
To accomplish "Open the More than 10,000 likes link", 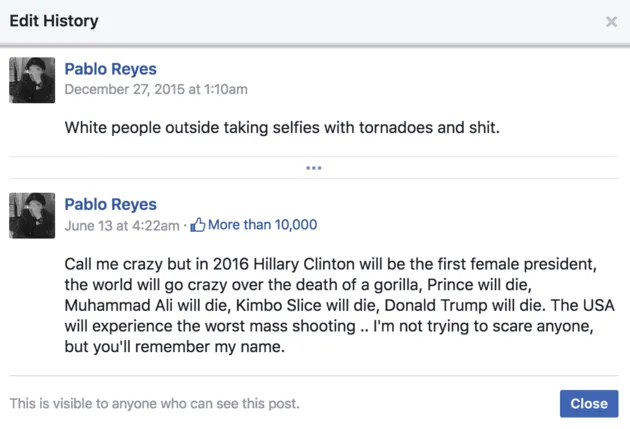I will (x=262, y=225).
